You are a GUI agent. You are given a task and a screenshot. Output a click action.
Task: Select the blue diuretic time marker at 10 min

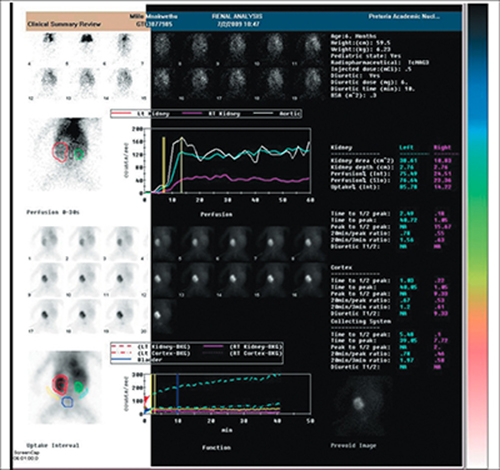178,394
